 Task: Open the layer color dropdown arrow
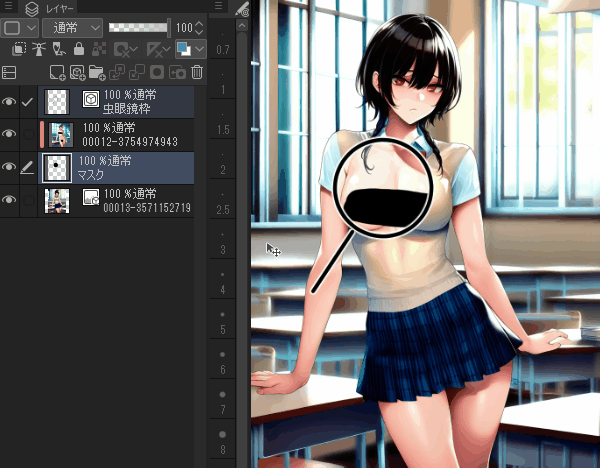[x=199, y=49]
